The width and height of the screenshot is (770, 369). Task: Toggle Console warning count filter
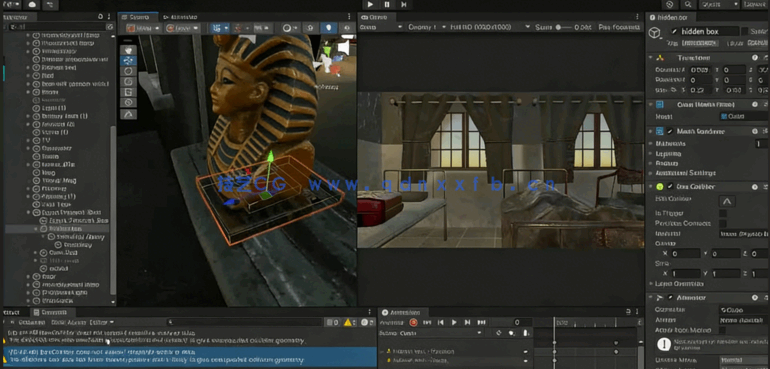coord(350,322)
